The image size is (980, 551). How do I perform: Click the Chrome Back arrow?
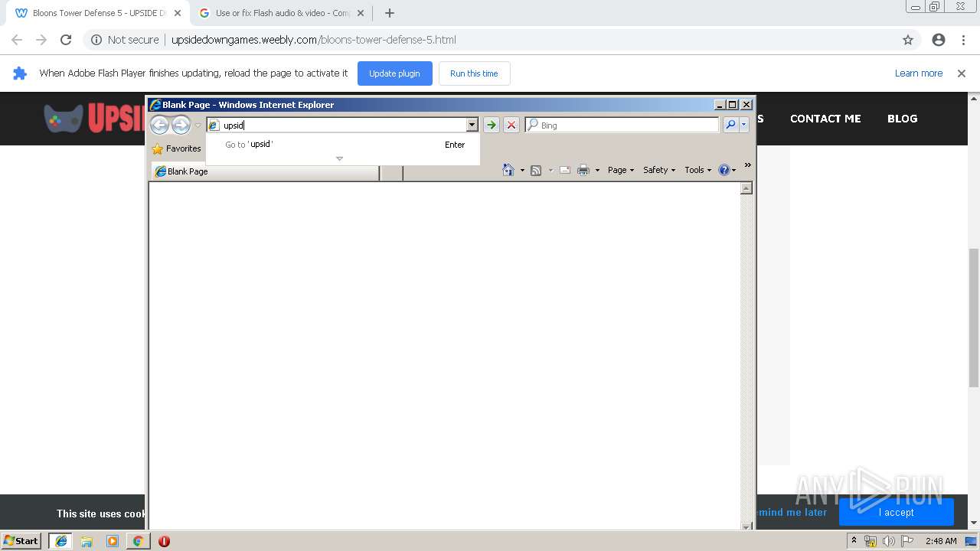click(x=17, y=40)
